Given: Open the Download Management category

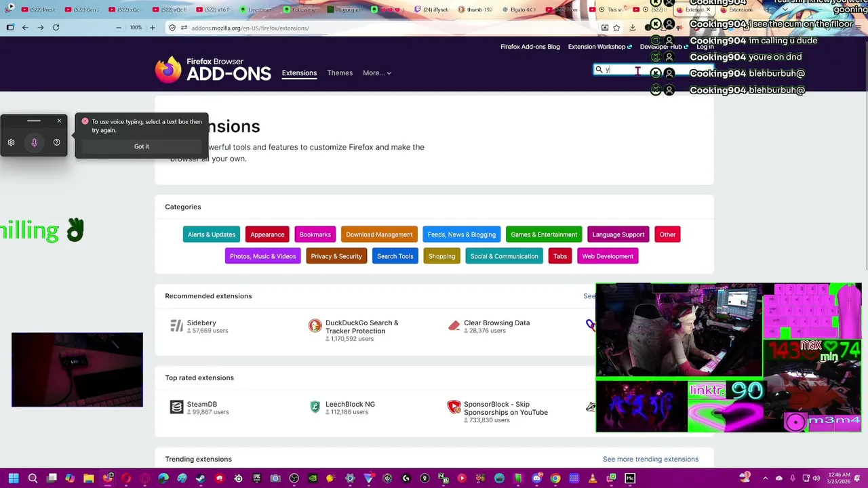Looking at the screenshot, I should pos(379,235).
